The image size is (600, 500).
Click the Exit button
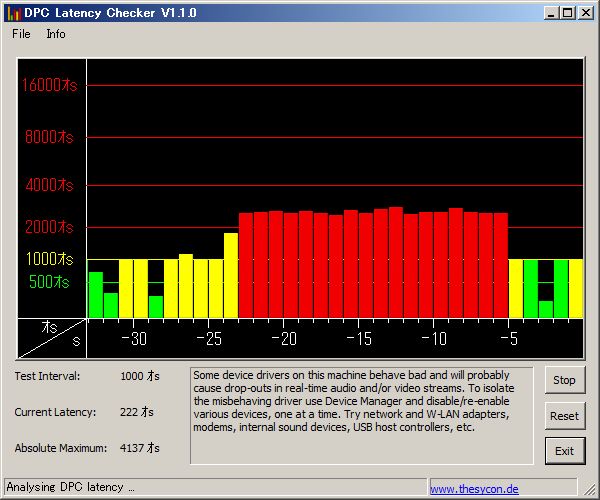click(565, 451)
